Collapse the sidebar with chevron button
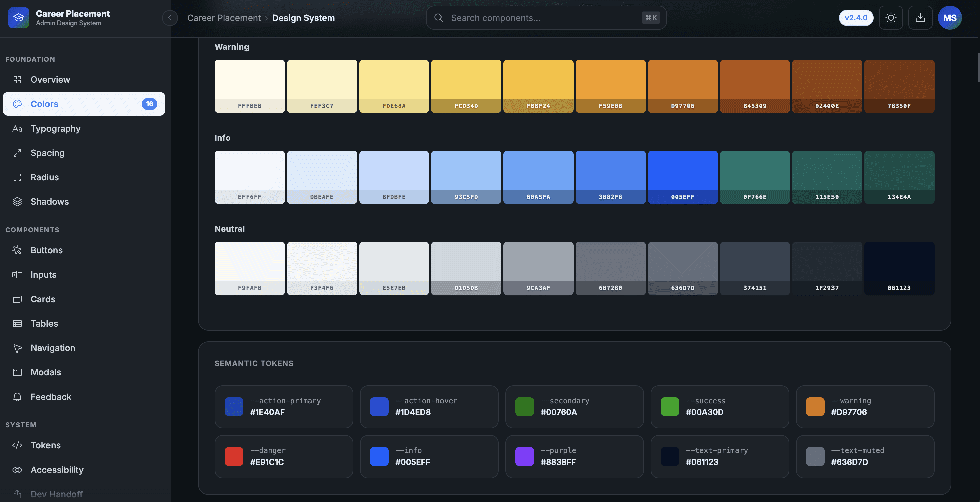 pyautogui.click(x=170, y=18)
